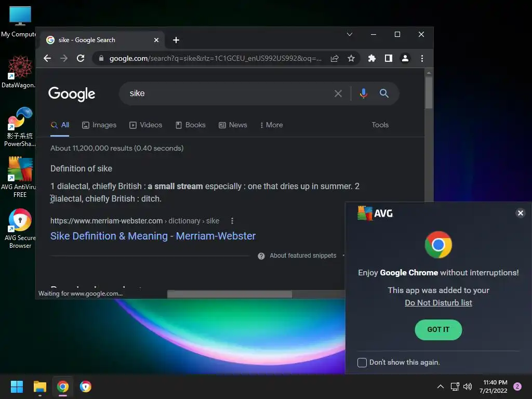
Task: Open File Explorer from the taskbar
Action: 39,387
